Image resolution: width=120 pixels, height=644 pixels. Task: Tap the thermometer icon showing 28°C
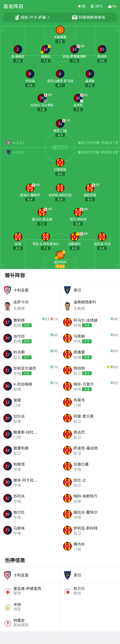(x=92, y=6)
